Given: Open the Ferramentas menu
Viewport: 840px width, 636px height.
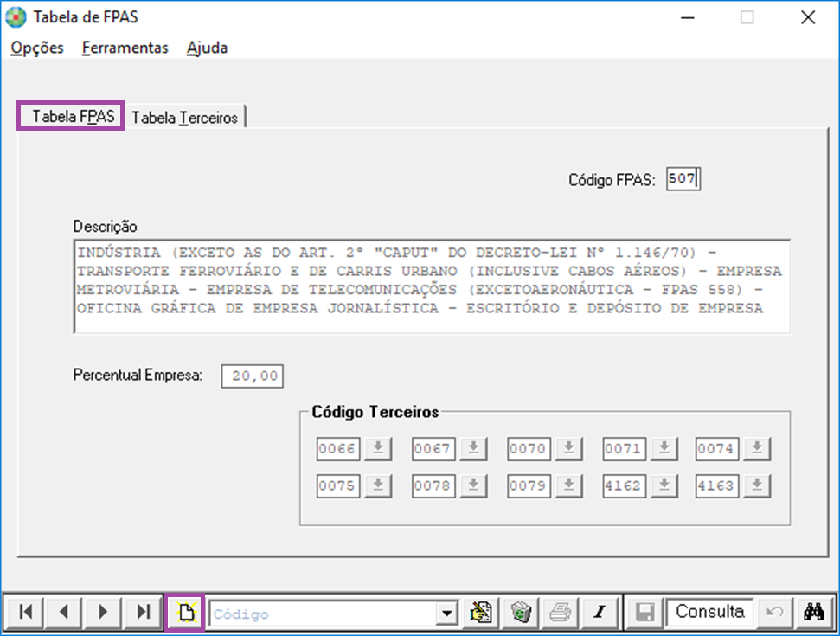Looking at the screenshot, I should (x=125, y=48).
